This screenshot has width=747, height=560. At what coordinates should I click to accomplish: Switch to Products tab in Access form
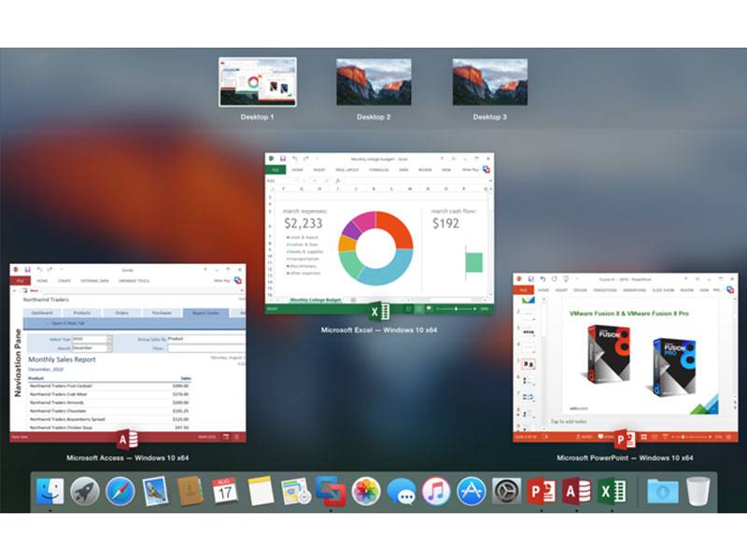(x=82, y=313)
